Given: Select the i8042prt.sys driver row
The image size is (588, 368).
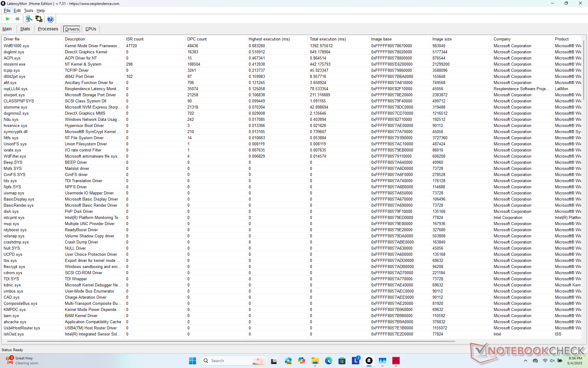Looking at the screenshot, I should click(x=292, y=76).
